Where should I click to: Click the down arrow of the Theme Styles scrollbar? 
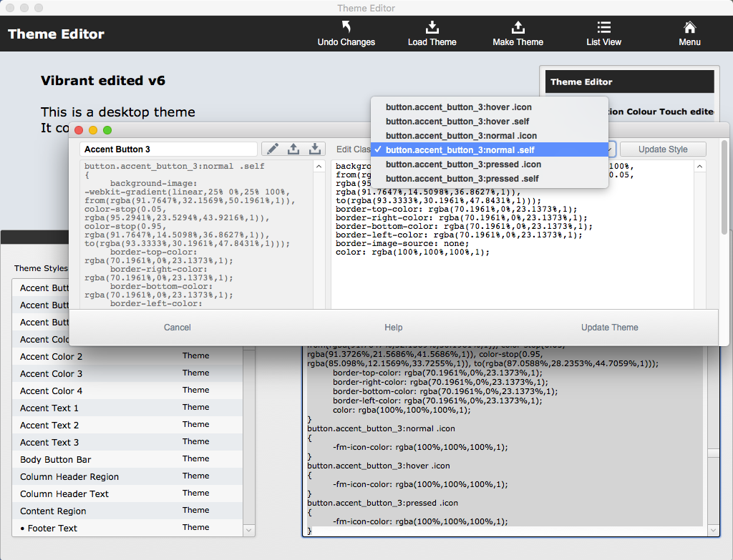tap(249, 530)
